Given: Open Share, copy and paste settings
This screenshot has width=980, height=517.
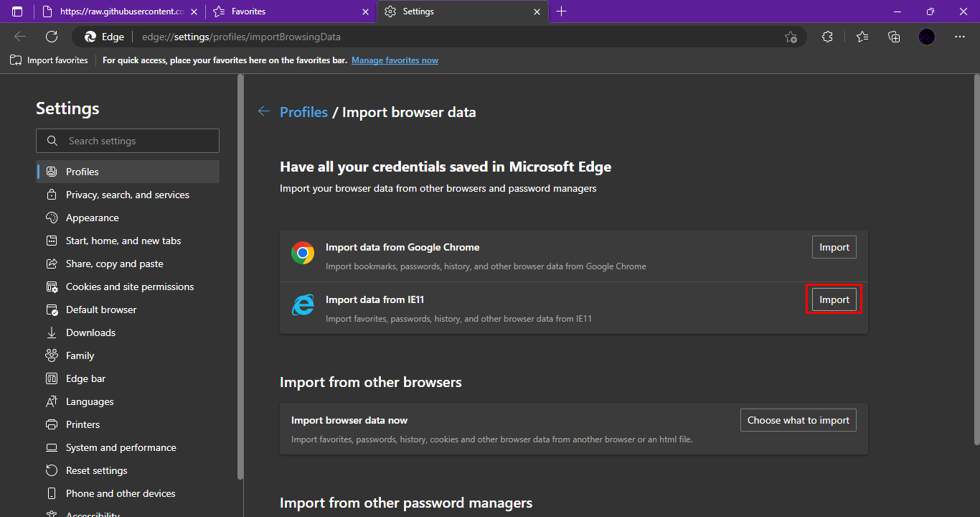Looking at the screenshot, I should tap(128, 264).
